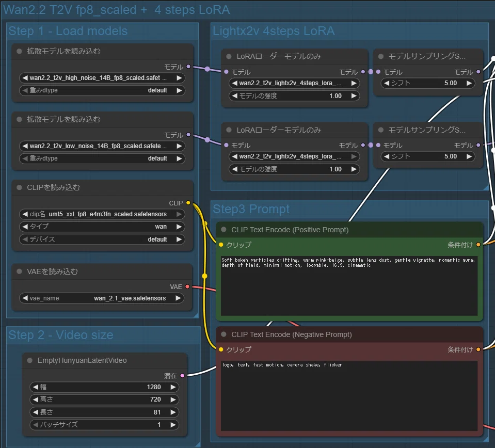
Task: Increase バッチサイズ with its right arrow
Action: click(x=173, y=425)
